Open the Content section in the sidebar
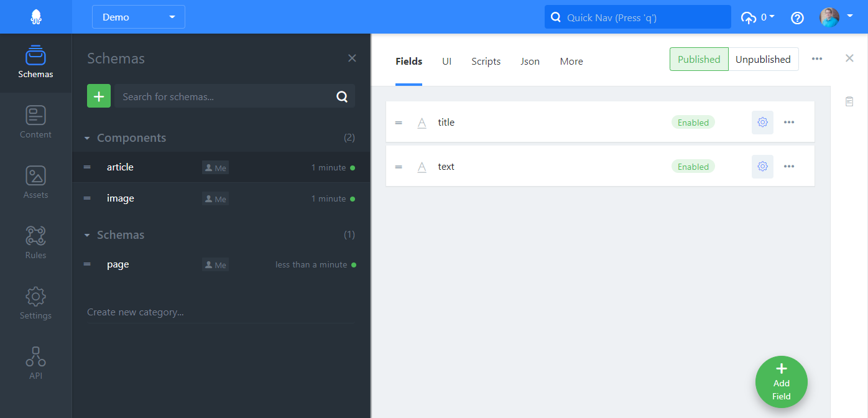The image size is (868, 418). (35, 122)
